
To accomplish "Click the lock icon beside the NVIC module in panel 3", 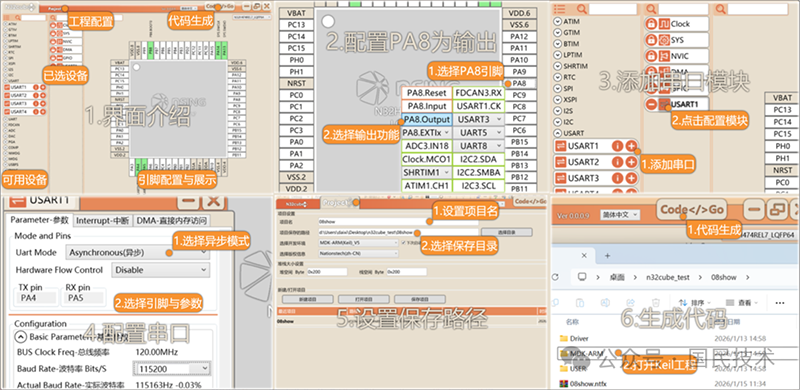I will tap(651, 56).
